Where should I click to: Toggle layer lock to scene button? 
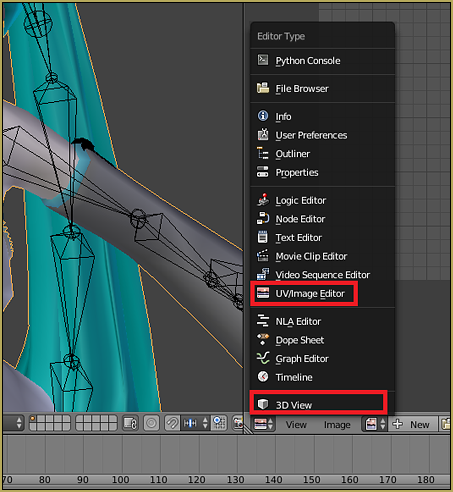[x=130, y=423]
